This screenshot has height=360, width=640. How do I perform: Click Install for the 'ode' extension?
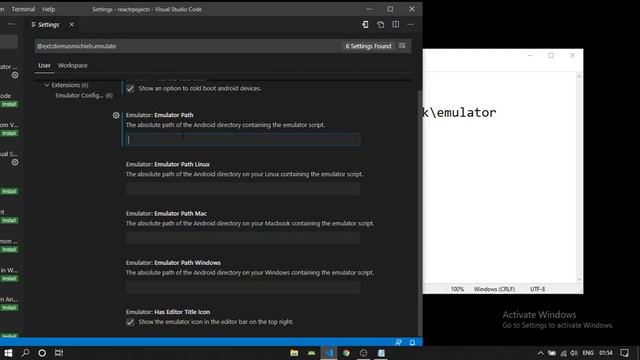click(9, 104)
